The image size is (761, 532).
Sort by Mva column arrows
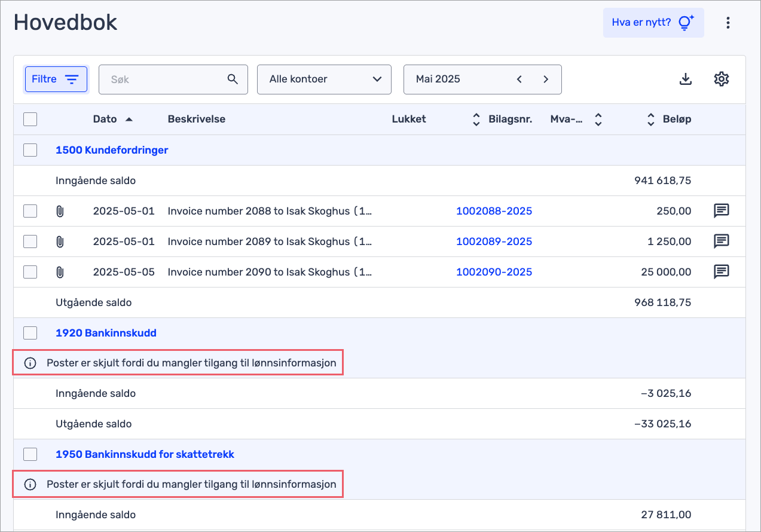pyautogui.click(x=598, y=119)
